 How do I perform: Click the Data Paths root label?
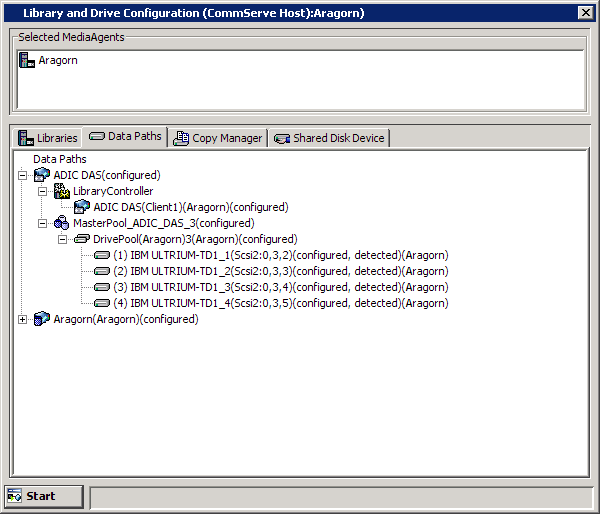60,159
